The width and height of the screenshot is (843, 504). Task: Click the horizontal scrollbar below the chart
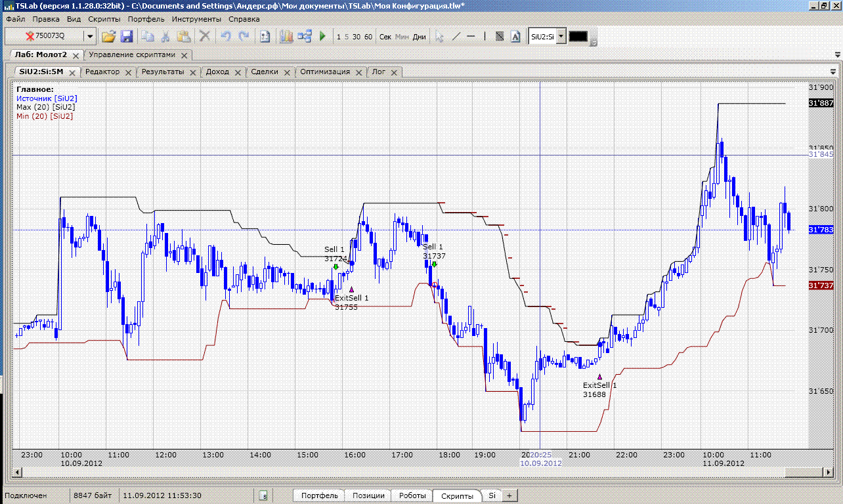pyautogui.click(x=420, y=472)
